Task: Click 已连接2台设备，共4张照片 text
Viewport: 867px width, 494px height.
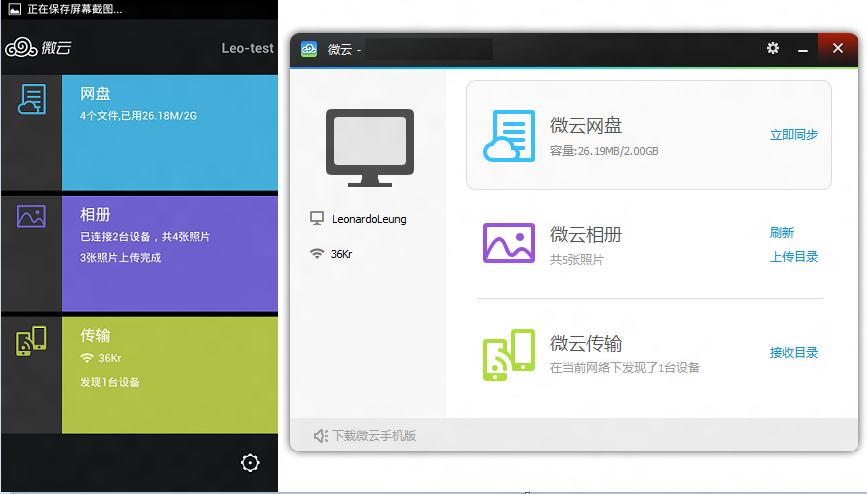Action: [x=145, y=237]
